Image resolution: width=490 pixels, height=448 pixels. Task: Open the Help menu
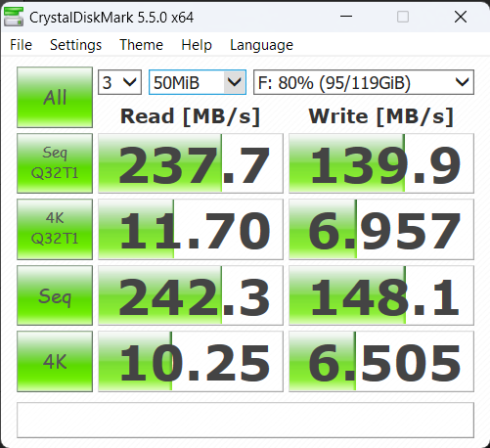click(197, 45)
